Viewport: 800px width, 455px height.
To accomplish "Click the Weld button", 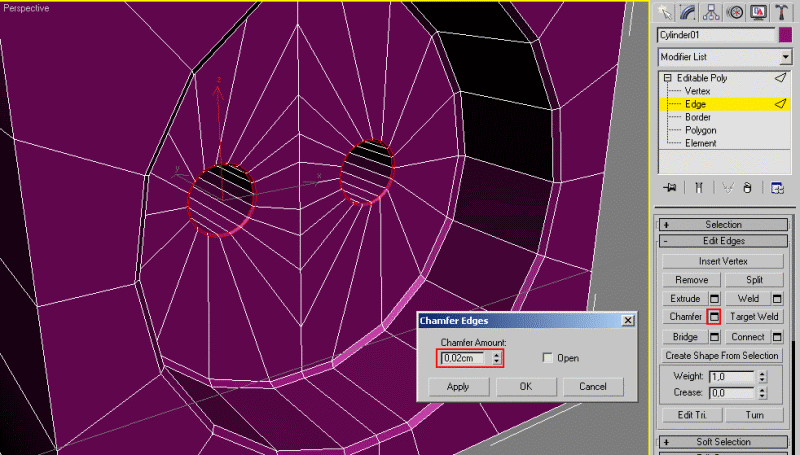I will pos(747,298).
